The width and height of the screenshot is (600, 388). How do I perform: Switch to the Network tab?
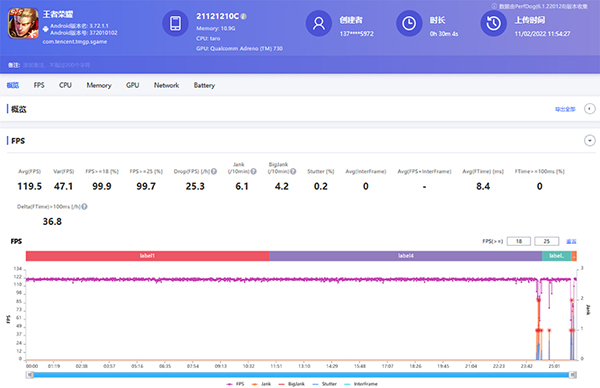(x=166, y=85)
